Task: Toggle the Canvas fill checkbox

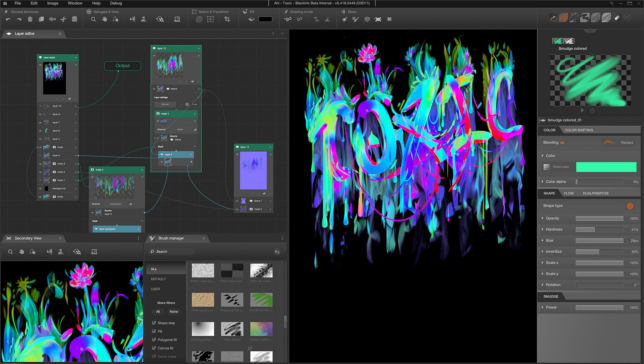Action: click(154, 348)
